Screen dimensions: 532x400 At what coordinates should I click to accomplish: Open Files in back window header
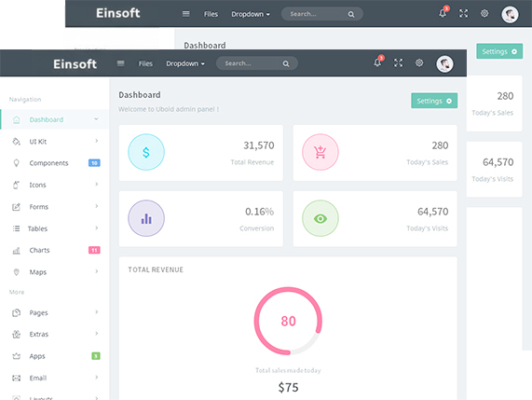tap(211, 14)
